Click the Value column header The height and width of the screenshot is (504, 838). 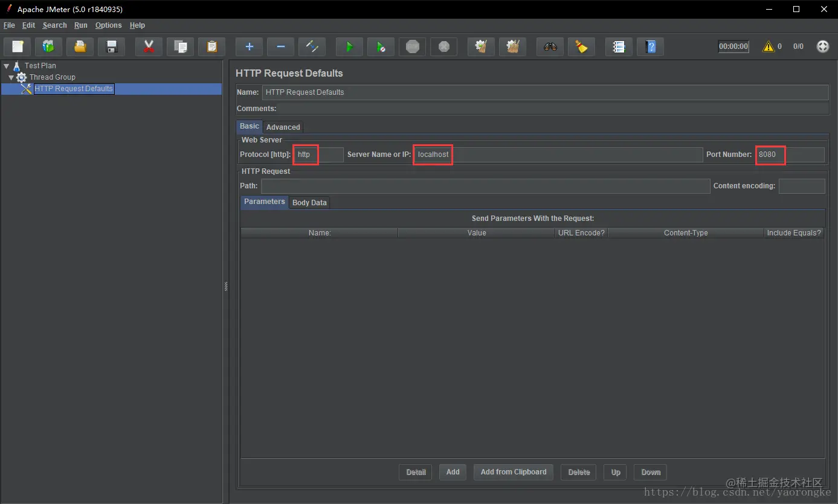tap(477, 233)
